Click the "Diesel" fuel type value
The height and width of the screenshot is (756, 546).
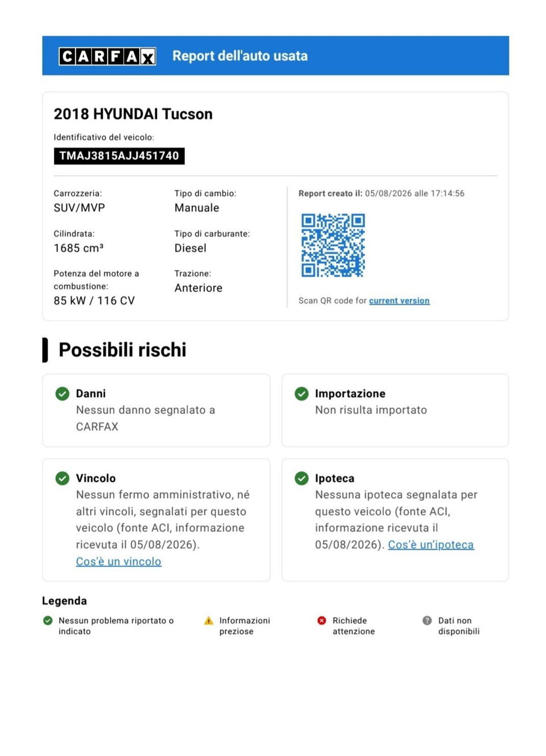(190, 249)
